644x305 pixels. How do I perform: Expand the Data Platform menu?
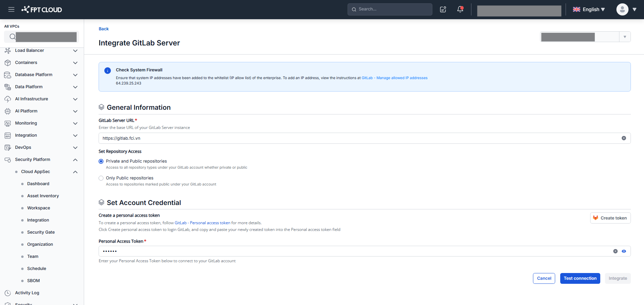click(x=75, y=87)
